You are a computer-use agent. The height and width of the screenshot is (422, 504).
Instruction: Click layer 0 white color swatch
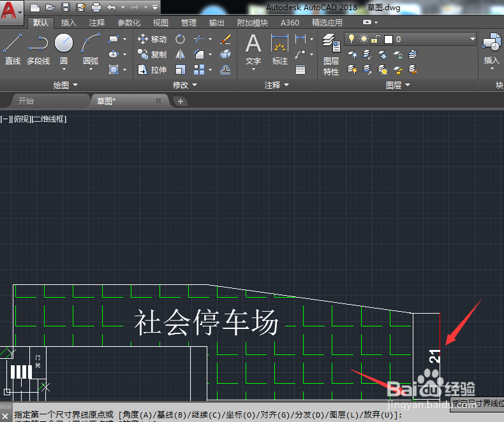pyautogui.click(x=389, y=39)
